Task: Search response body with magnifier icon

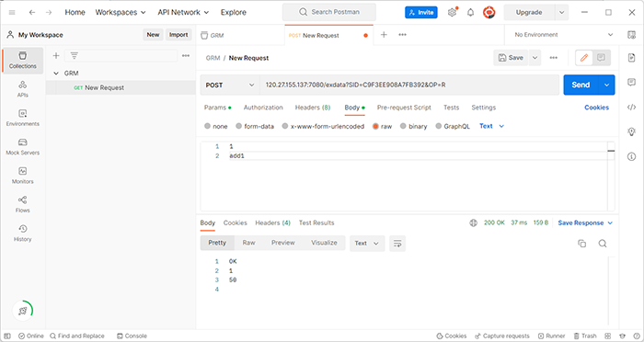Action: [x=603, y=244]
